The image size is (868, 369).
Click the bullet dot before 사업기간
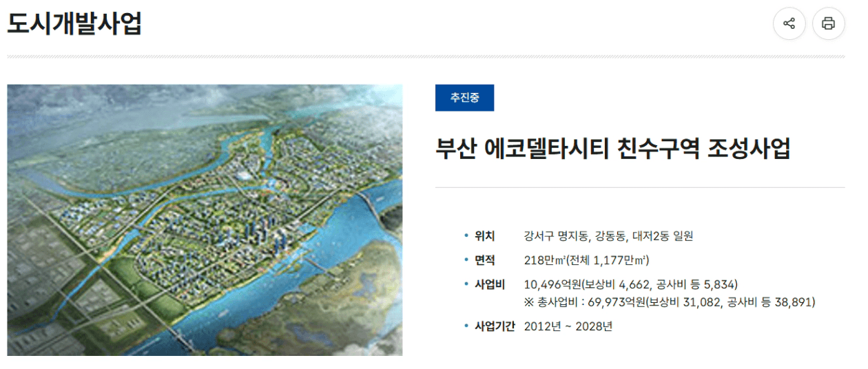[466, 326]
